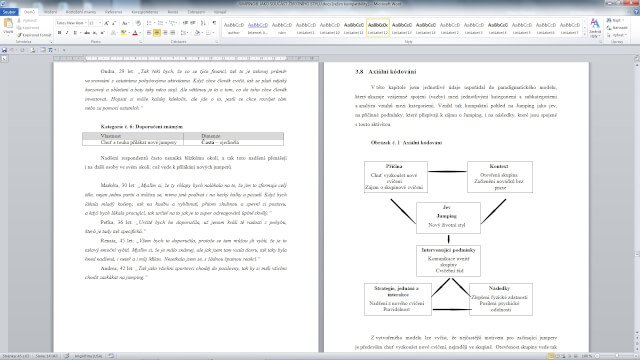The width and height of the screenshot is (640, 360).
Task: Toggle the ruler view button
Action: point(637,59)
